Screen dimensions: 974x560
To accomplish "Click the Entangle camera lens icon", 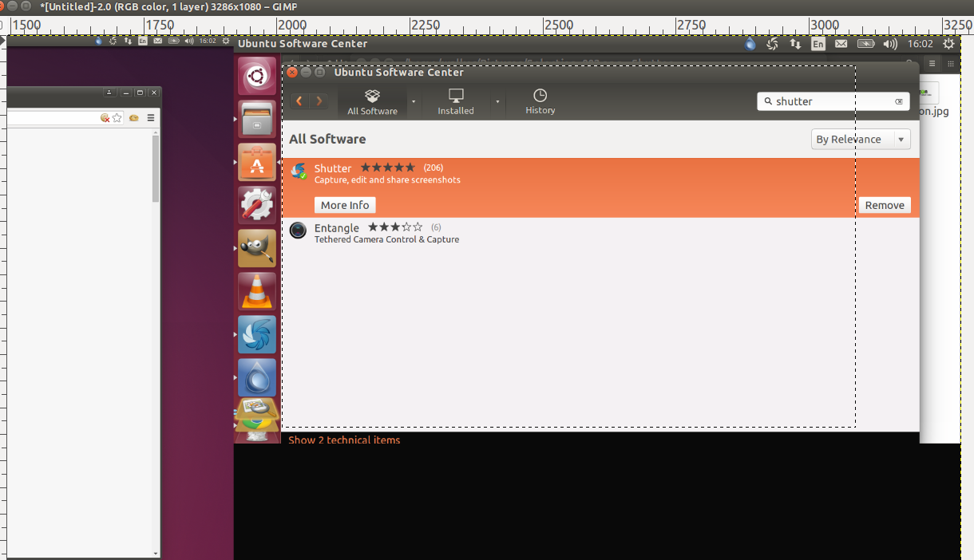I will 298,231.
